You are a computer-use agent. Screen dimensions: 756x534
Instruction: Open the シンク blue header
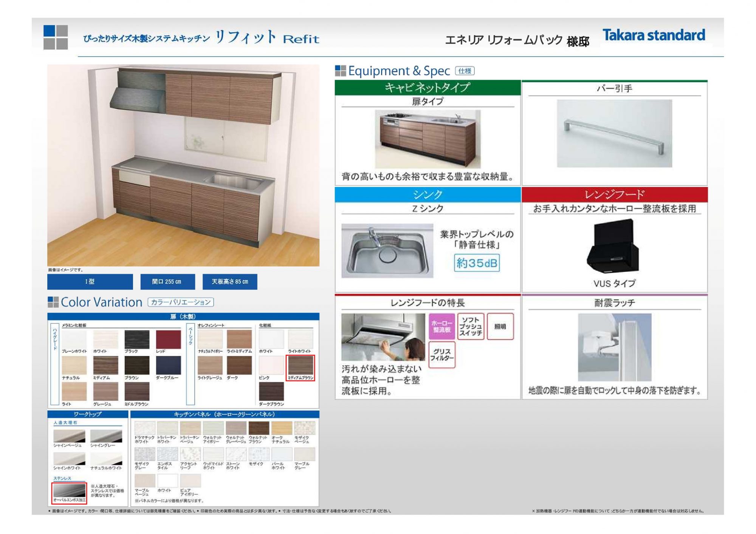click(428, 195)
